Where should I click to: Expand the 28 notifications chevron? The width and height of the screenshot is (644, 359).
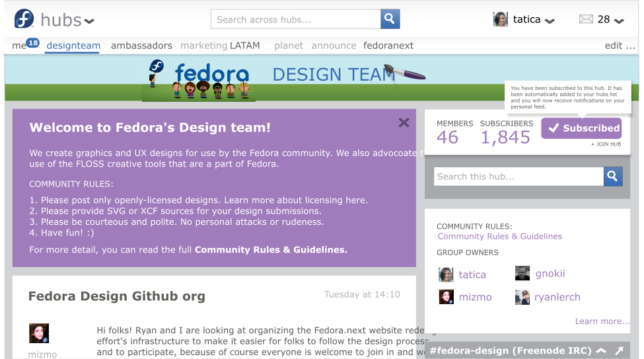pyautogui.click(x=619, y=21)
